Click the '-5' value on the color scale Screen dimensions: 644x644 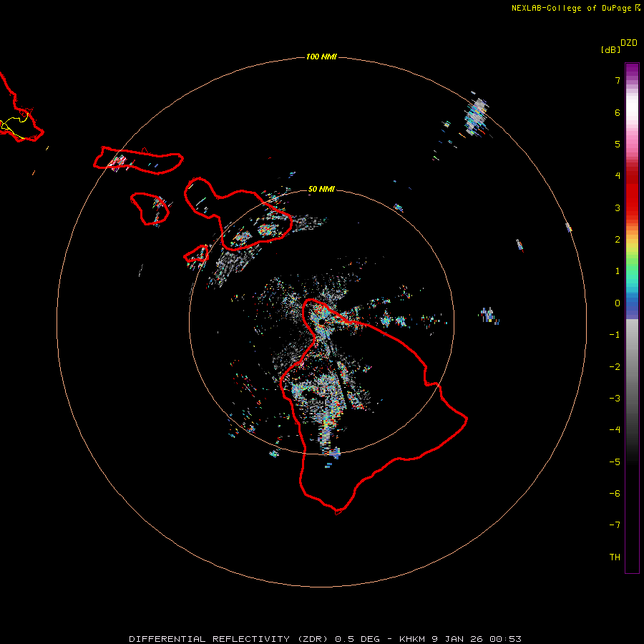615,462
